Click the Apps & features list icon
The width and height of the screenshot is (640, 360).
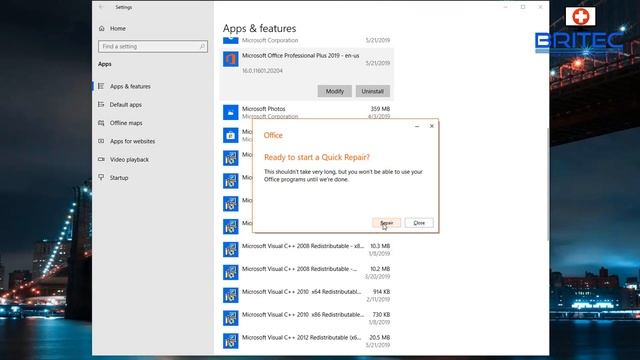click(x=101, y=86)
